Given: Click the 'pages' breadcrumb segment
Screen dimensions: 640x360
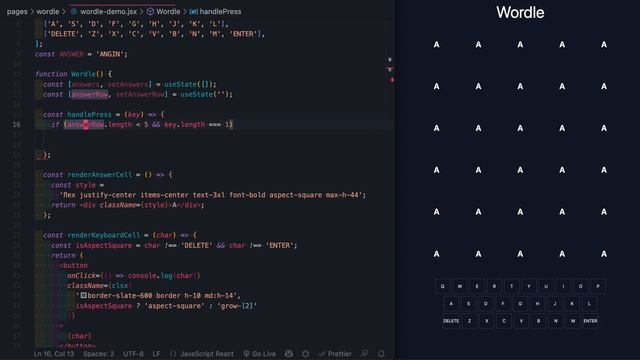Looking at the screenshot, I should (x=17, y=11).
